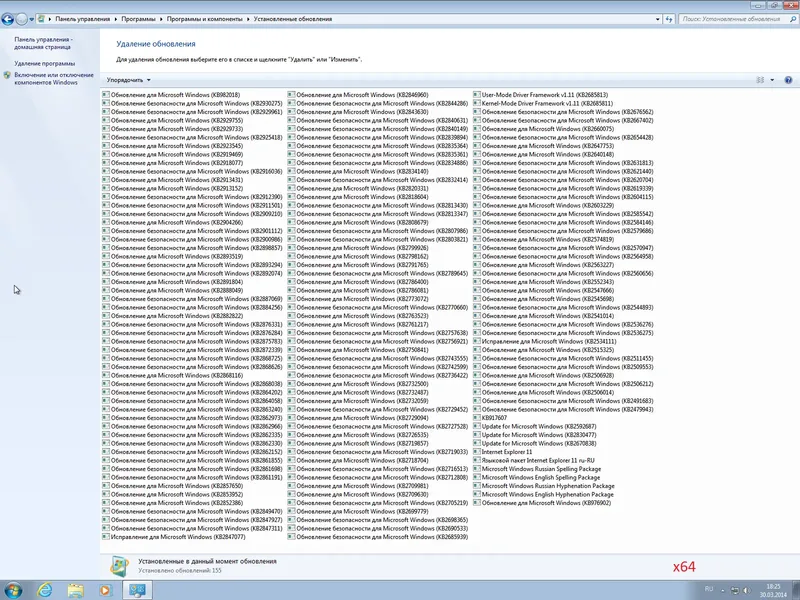
Task: Select hotfix Исправление KB2534111
Action: pyautogui.click(x=545, y=341)
